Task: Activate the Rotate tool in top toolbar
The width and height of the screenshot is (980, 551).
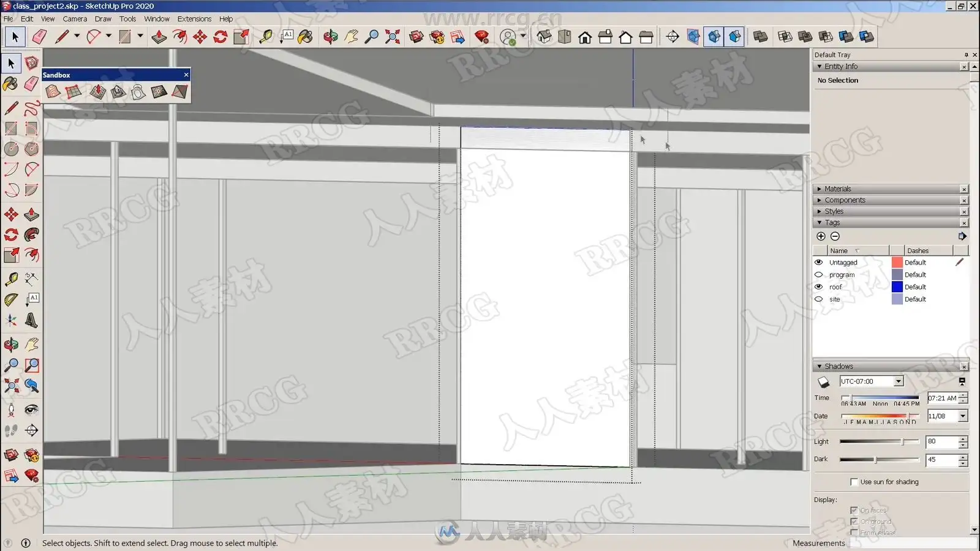Action: point(221,37)
